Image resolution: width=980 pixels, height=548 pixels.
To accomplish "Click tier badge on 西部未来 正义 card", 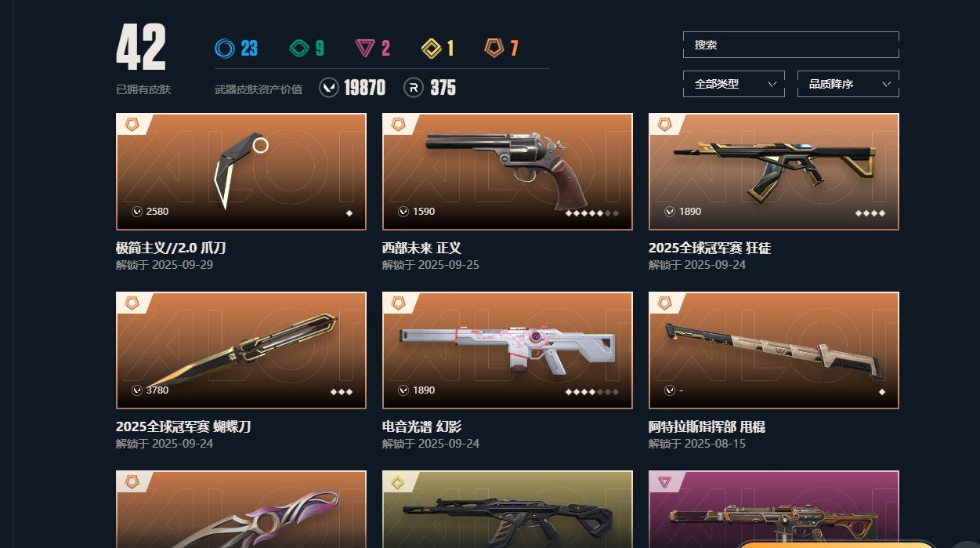I will tap(399, 125).
